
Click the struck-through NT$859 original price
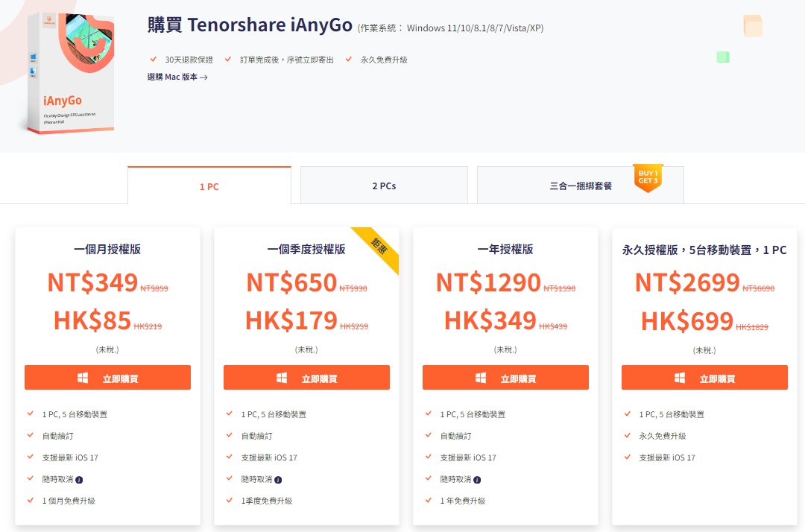point(154,288)
